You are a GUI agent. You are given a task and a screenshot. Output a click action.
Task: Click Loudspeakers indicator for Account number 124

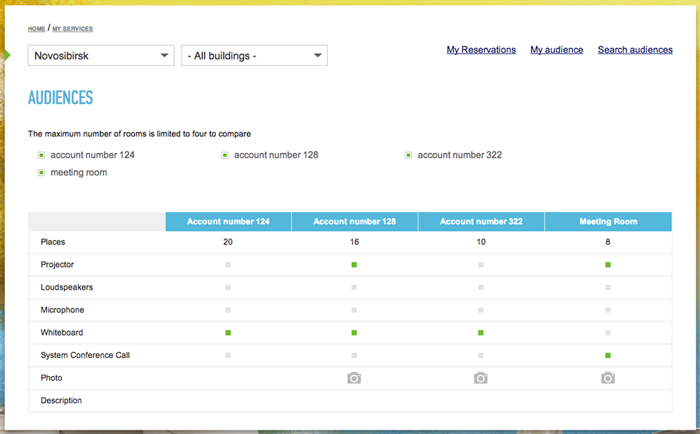(x=228, y=288)
